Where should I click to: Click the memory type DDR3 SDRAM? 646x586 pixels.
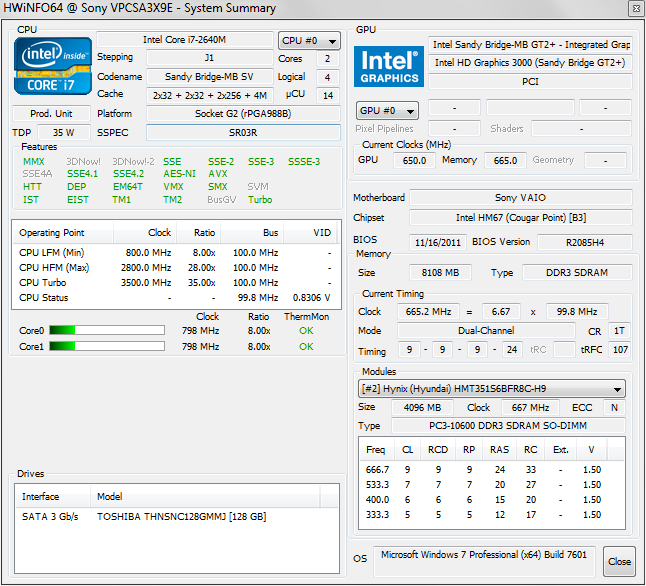pos(577,272)
